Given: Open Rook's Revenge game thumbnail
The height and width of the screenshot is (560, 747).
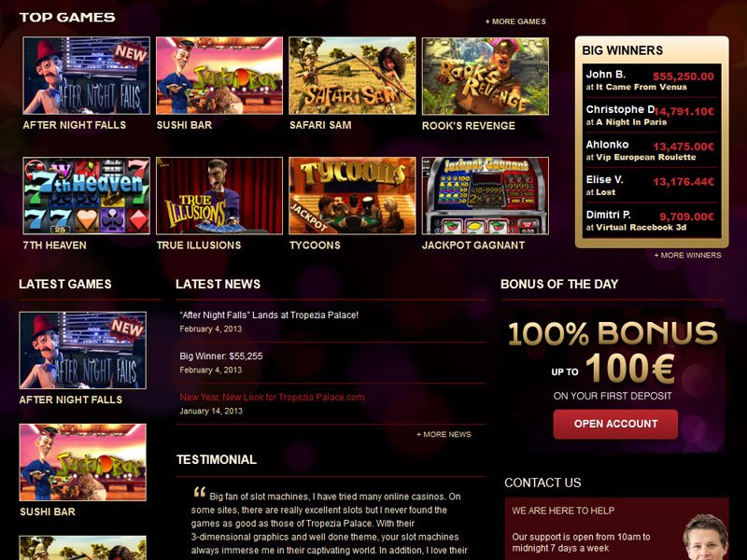Looking at the screenshot, I should (x=486, y=77).
